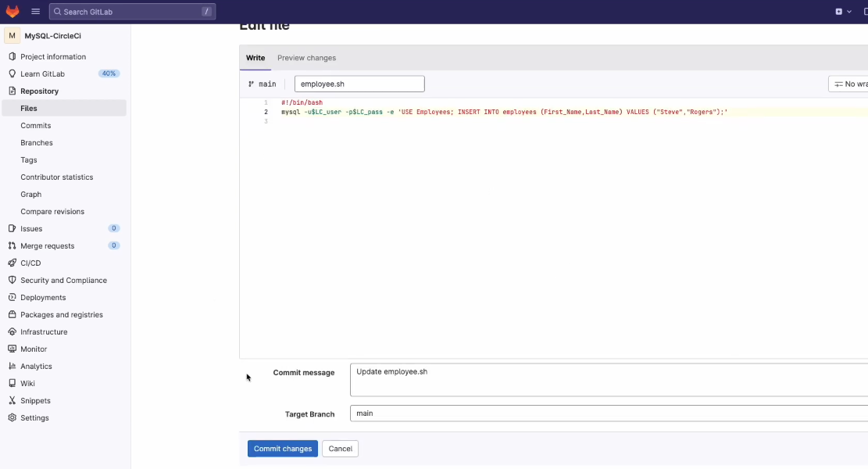868x469 pixels.
Task: Click the Wiki book icon
Action: [x=13, y=382]
